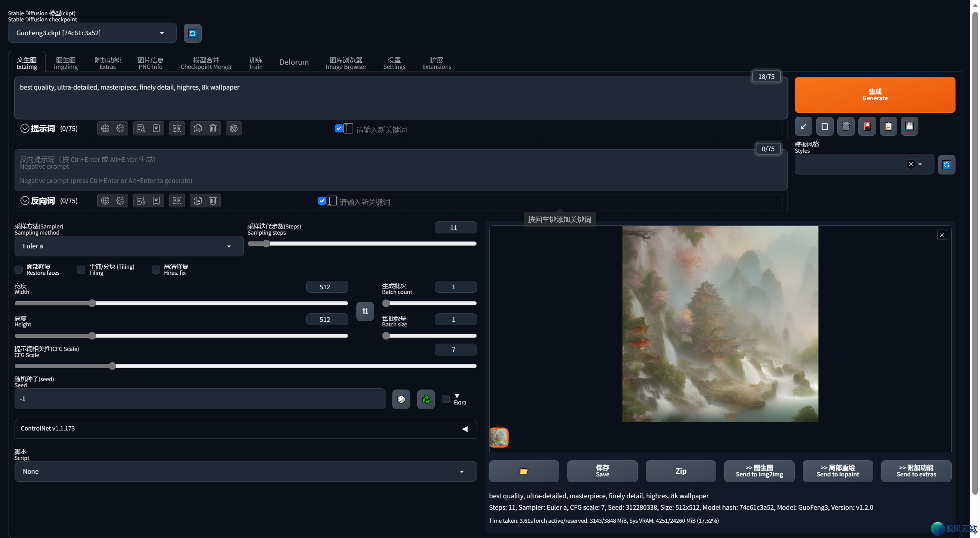Click the CFG Scale slider track

coord(268,366)
